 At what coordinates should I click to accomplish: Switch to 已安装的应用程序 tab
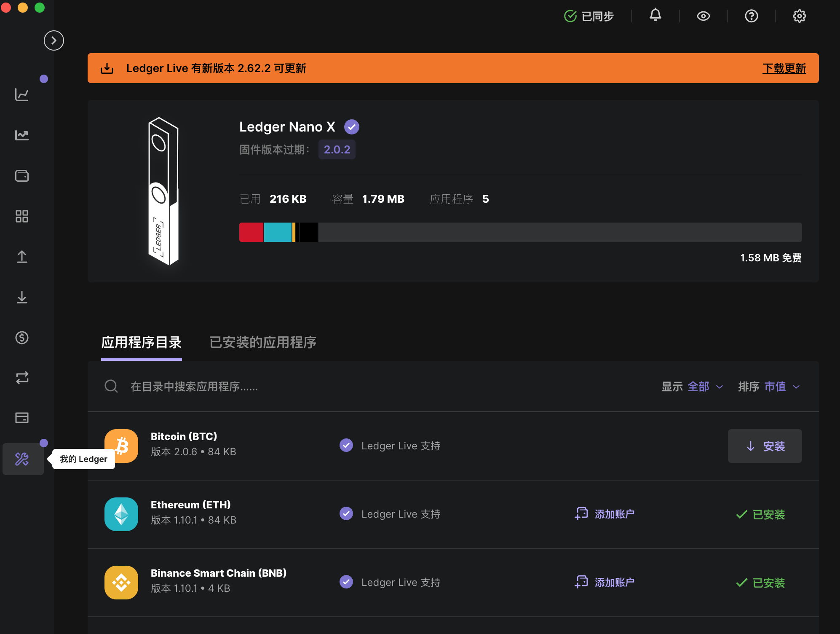click(263, 342)
